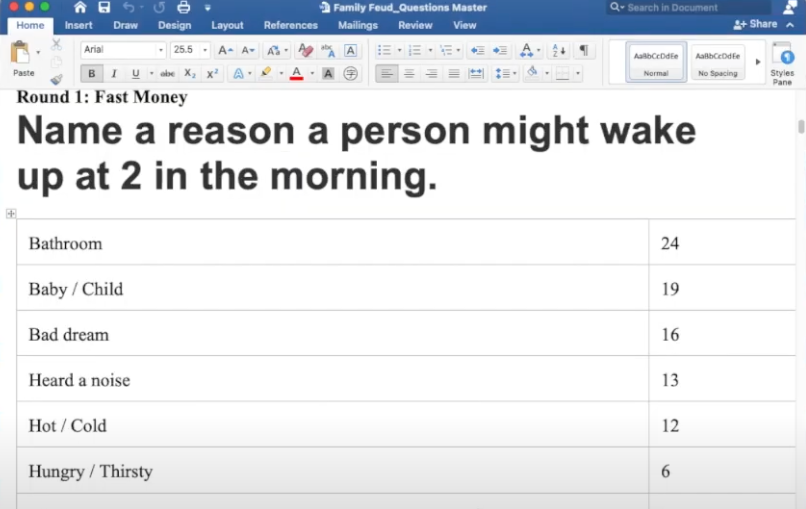Cut selection with the scissors icon
The image size is (806, 509).
(x=56, y=45)
